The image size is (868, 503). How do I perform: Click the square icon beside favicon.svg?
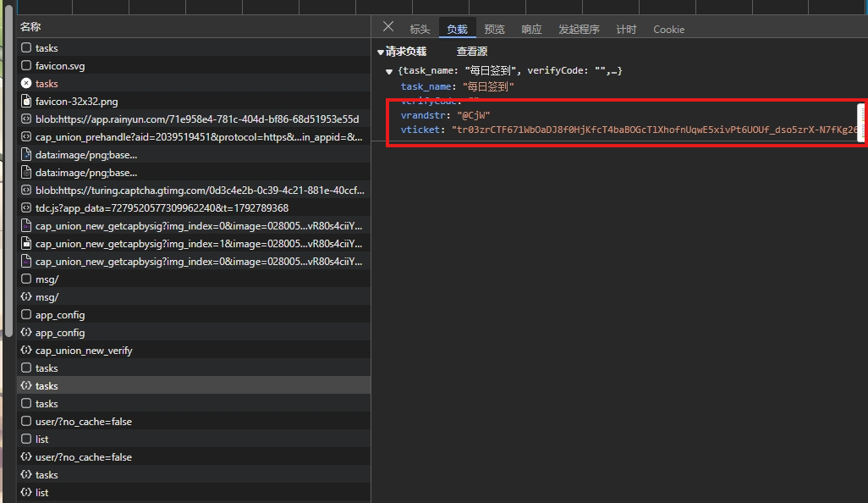point(26,66)
